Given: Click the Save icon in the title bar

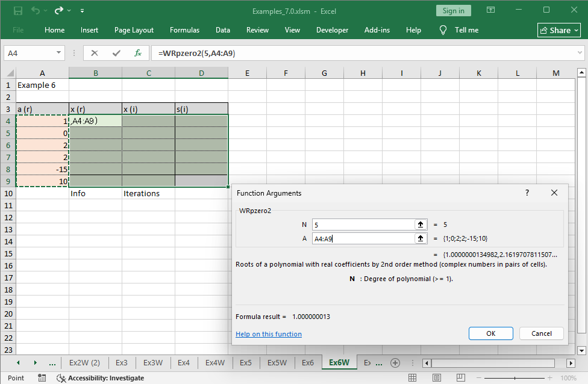Looking at the screenshot, I should (x=18, y=11).
